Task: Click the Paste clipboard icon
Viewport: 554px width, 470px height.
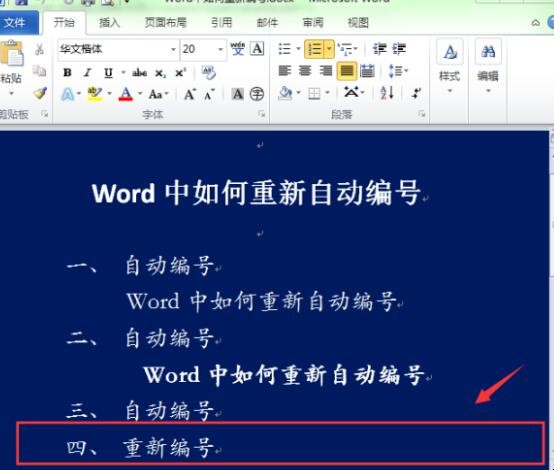Action: (x=11, y=53)
